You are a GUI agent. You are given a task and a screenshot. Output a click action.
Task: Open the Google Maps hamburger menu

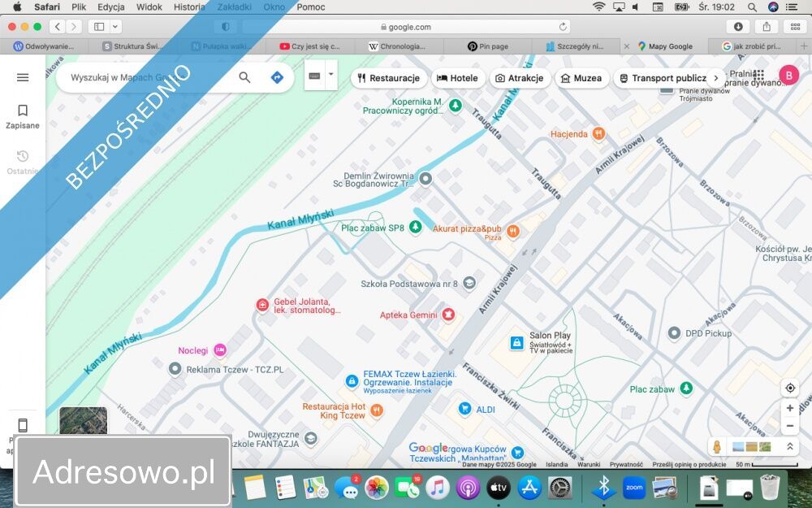pyautogui.click(x=22, y=77)
